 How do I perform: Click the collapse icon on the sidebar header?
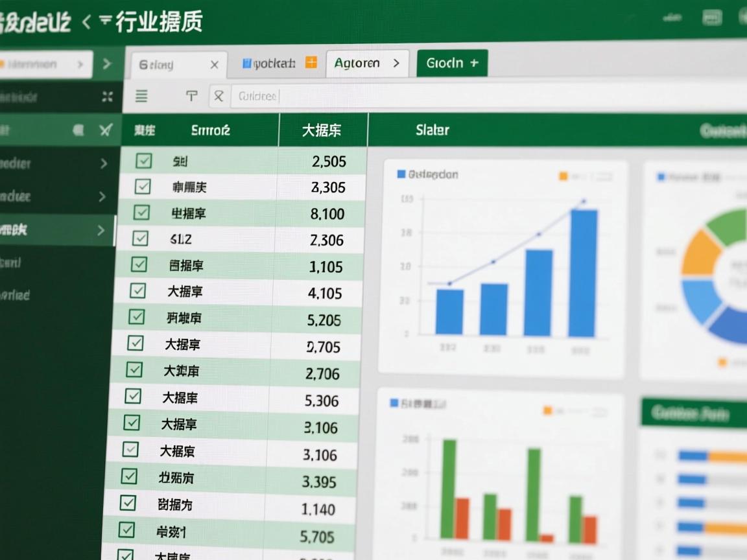(106, 96)
